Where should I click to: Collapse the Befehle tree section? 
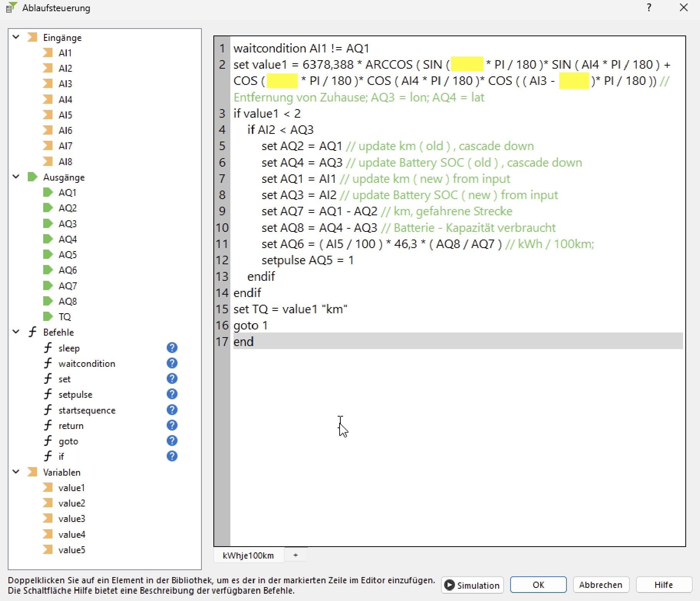pos(16,332)
